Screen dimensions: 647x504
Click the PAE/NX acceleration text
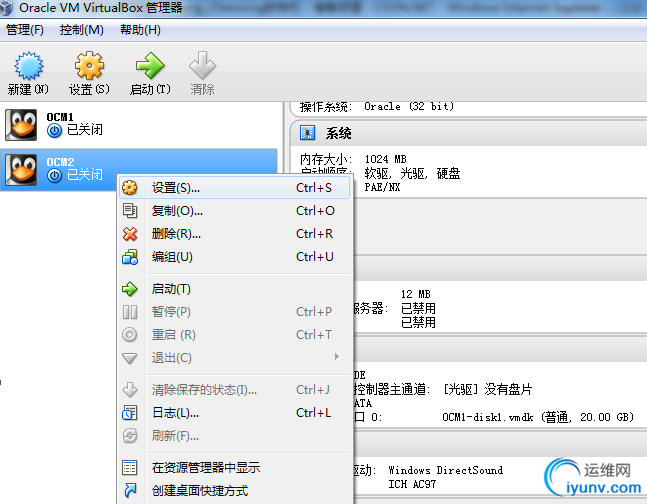point(382,187)
